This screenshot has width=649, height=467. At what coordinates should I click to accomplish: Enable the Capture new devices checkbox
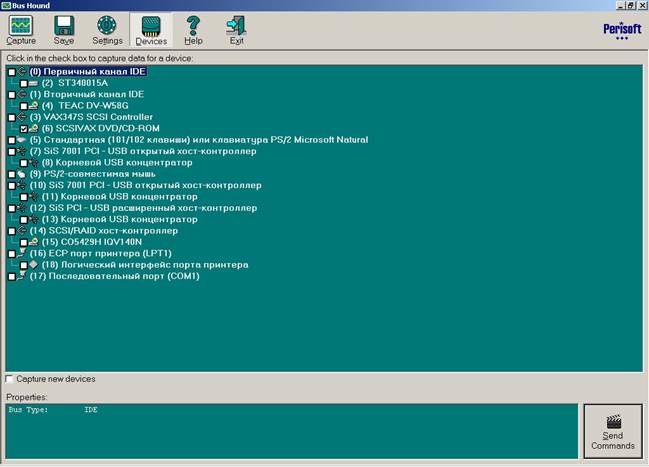(11, 379)
